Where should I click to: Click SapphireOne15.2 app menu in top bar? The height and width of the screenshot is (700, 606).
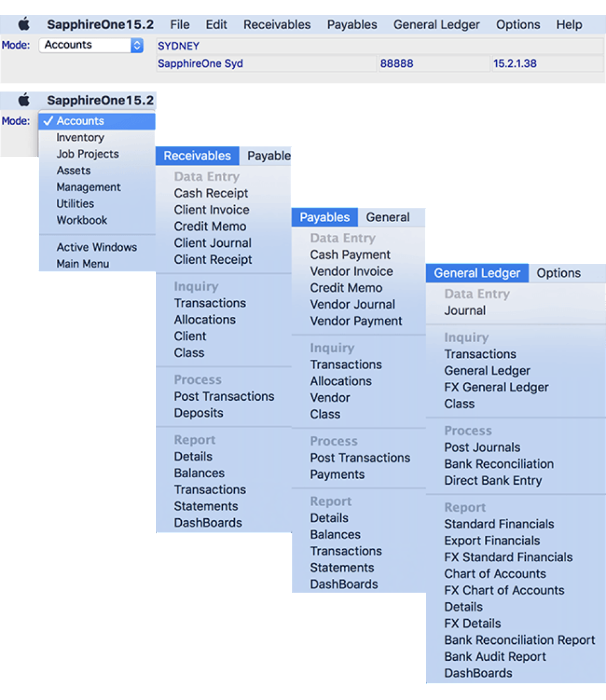click(x=100, y=25)
